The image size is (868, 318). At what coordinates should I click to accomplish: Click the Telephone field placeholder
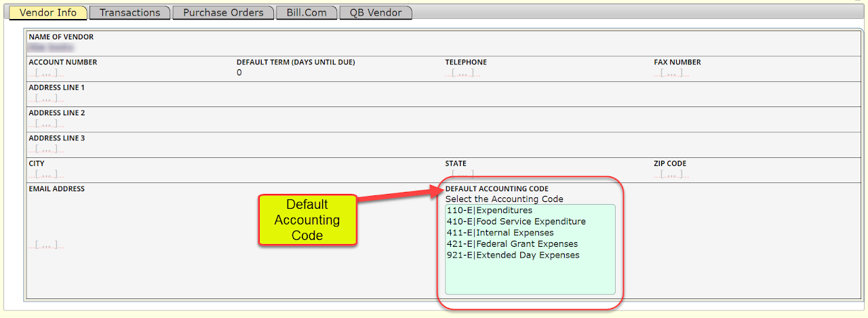[x=462, y=73]
